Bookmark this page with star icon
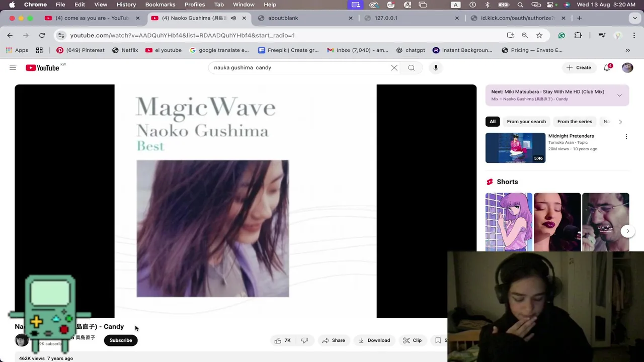Viewport: 644px width, 362px height. point(539,35)
